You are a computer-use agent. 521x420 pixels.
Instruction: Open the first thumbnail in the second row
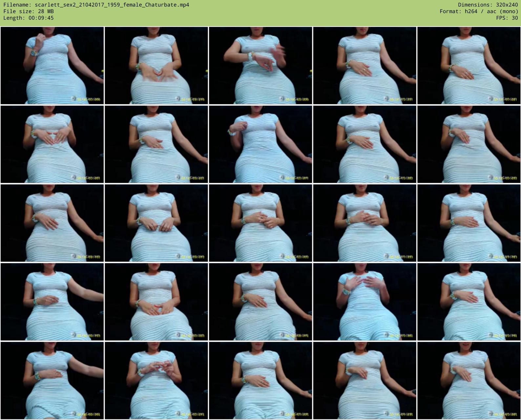click(52, 144)
